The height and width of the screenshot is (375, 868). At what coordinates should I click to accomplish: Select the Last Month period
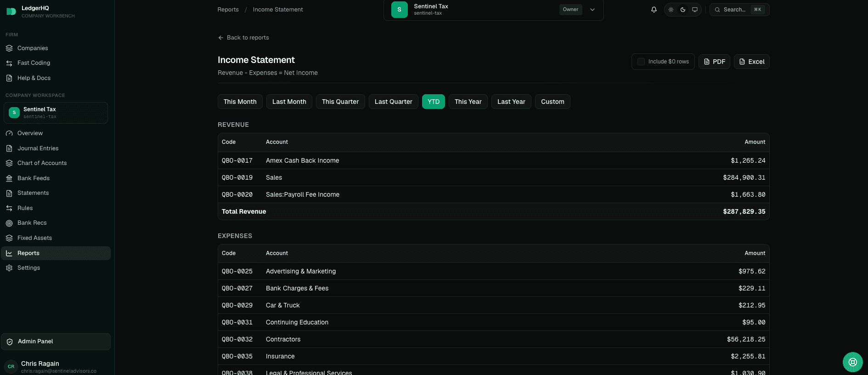[x=289, y=102]
